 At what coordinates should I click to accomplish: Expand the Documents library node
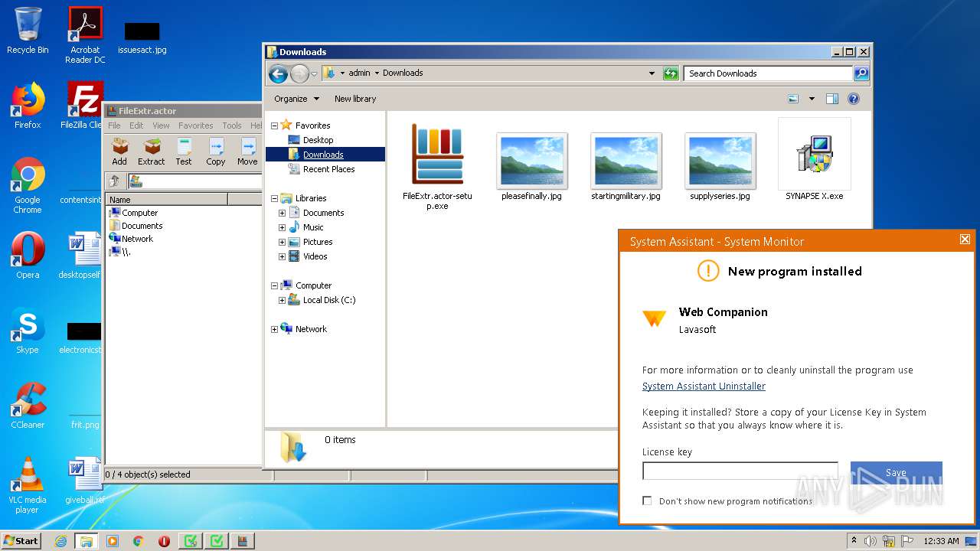(x=282, y=213)
